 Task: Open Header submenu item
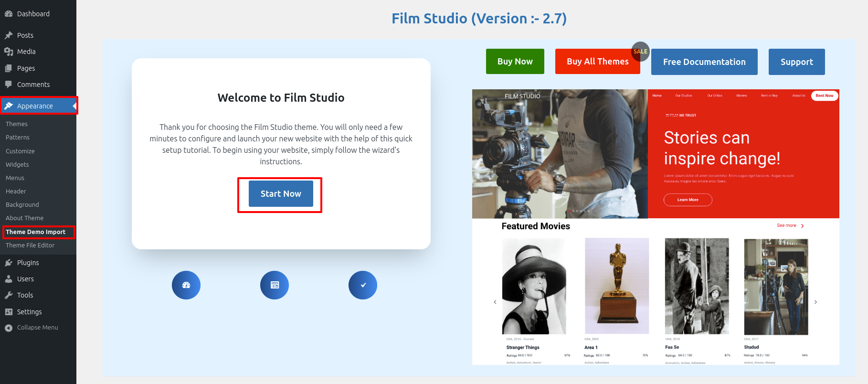[16, 191]
